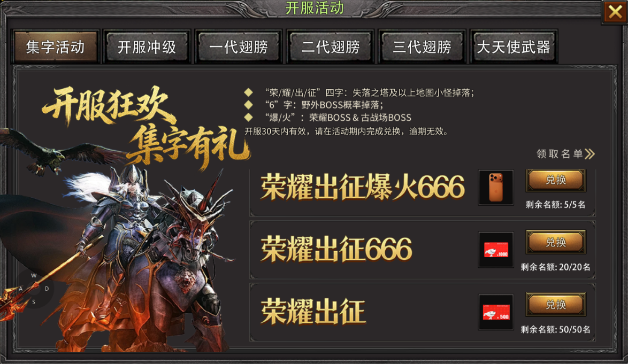The width and height of the screenshot is (628, 364).
Task: Tap the S key on virtual joystick
Action: [34, 302]
